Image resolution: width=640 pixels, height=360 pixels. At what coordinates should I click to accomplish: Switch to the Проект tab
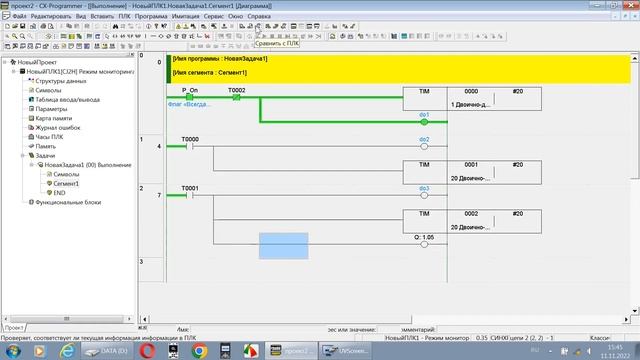(x=14, y=328)
